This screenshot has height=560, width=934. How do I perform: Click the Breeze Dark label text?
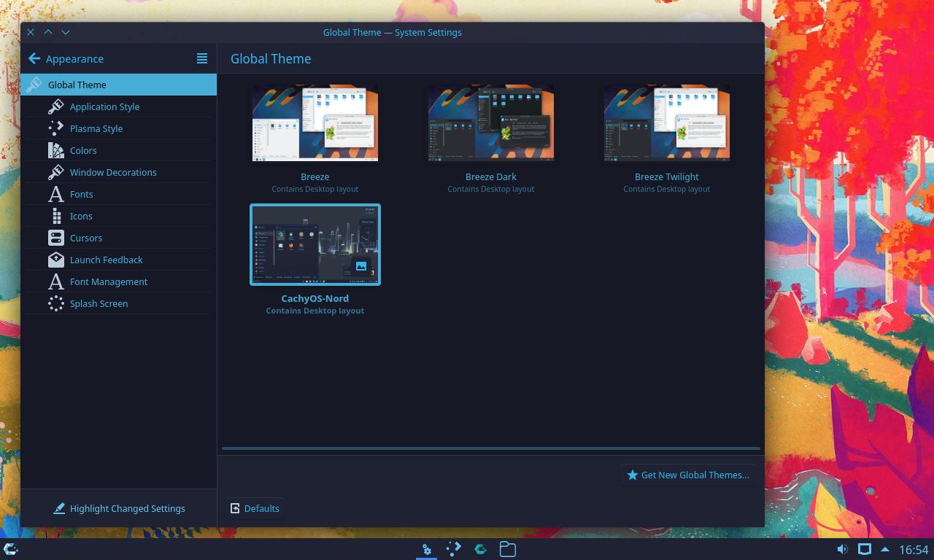tap(491, 176)
